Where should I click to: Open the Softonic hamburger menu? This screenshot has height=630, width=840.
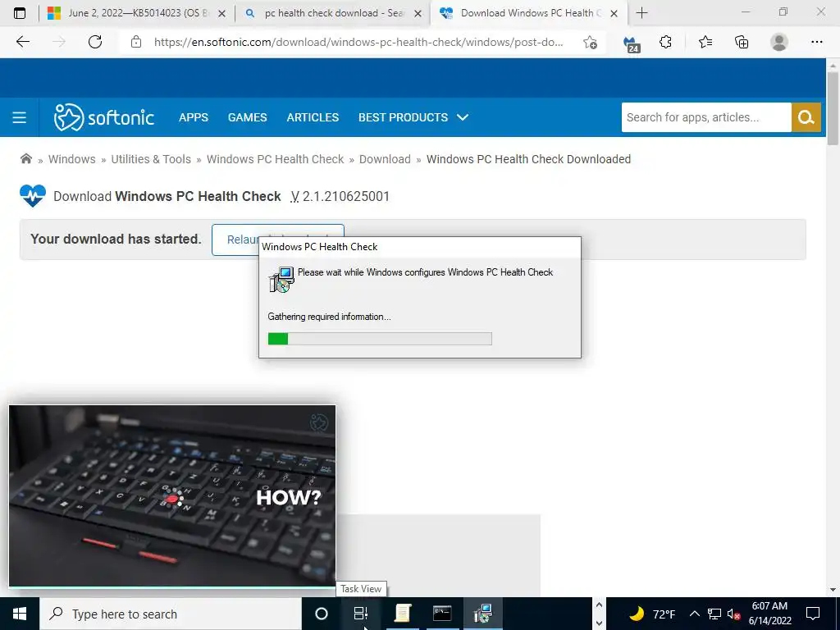point(20,117)
